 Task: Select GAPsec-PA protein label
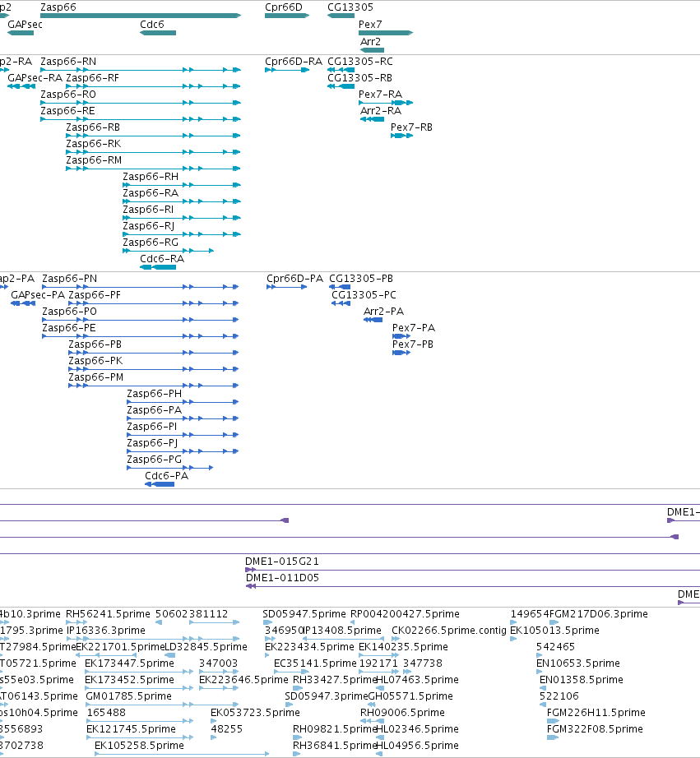pyautogui.click(x=38, y=295)
